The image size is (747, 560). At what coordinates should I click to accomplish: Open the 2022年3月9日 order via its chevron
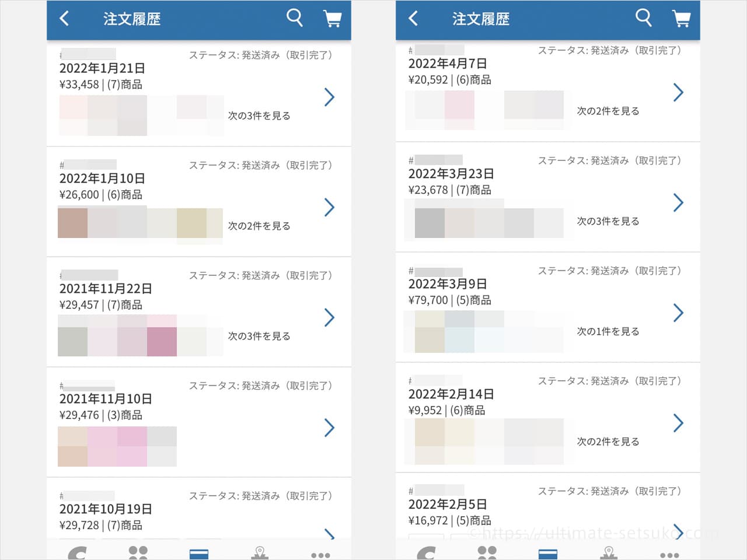point(678,313)
